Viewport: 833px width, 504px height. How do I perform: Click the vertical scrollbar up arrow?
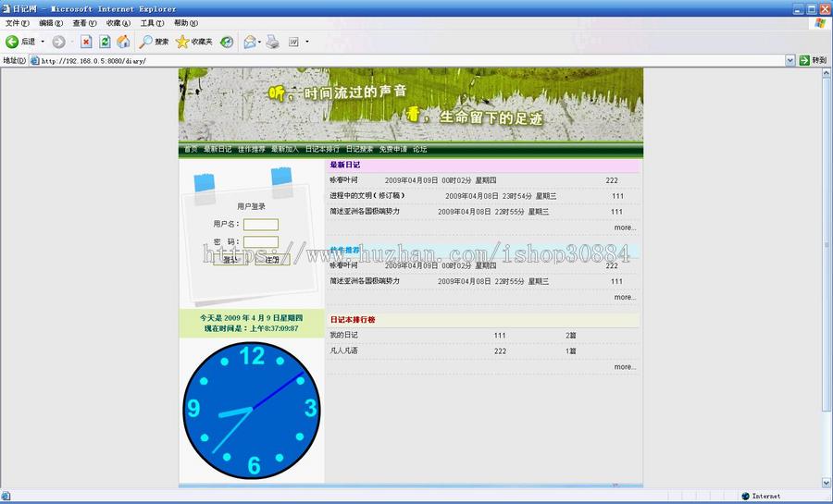827,73
